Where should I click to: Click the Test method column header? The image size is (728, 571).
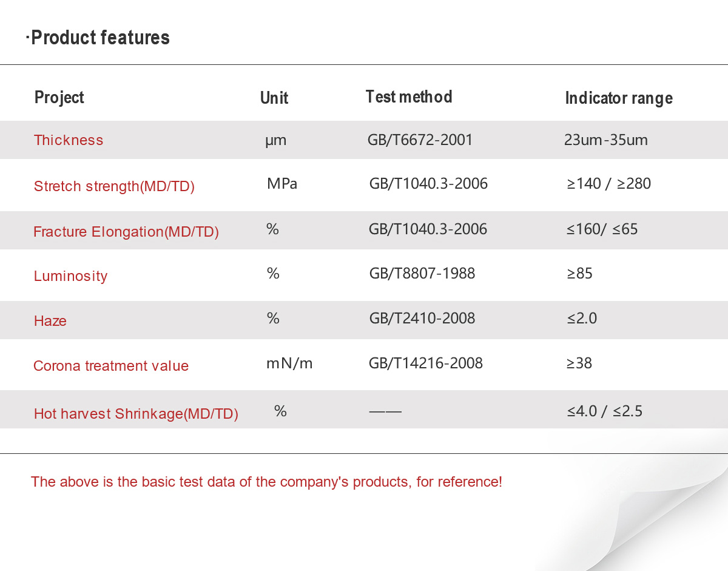tap(409, 97)
